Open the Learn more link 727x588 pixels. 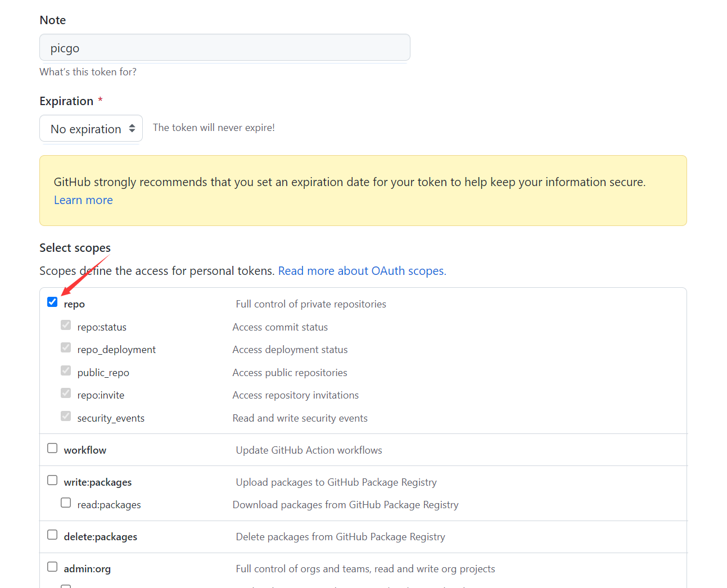[x=83, y=200]
